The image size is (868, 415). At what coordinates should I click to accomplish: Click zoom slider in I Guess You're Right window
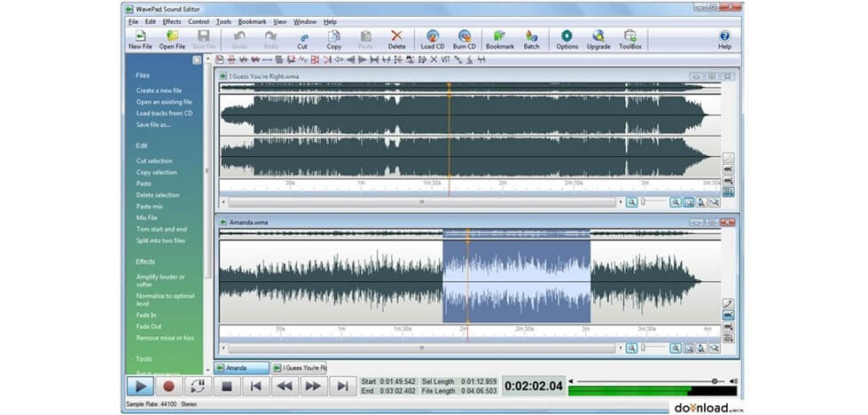(654, 202)
